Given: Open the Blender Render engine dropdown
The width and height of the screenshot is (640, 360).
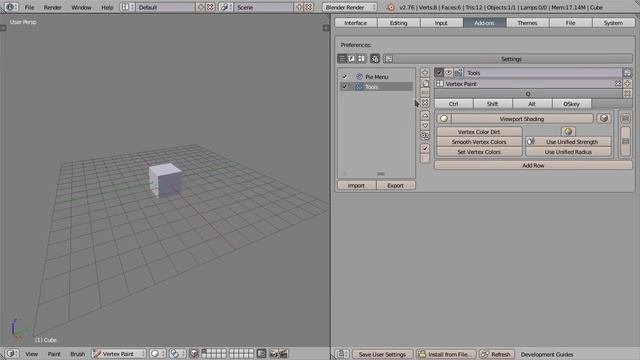Looking at the screenshot, I should [x=350, y=7].
